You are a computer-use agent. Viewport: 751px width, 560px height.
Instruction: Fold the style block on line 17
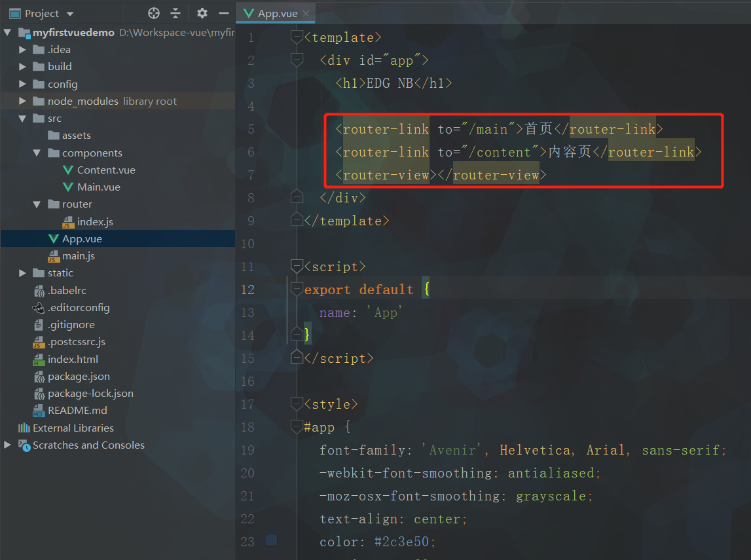pyautogui.click(x=297, y=404)
